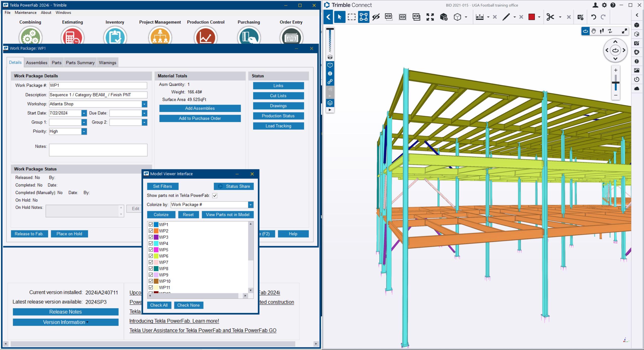The height and width of the screenshot is (350, 644).
Task: Enter fullscreen with the diagonal arrows icon
Action: tap(624, 31)
